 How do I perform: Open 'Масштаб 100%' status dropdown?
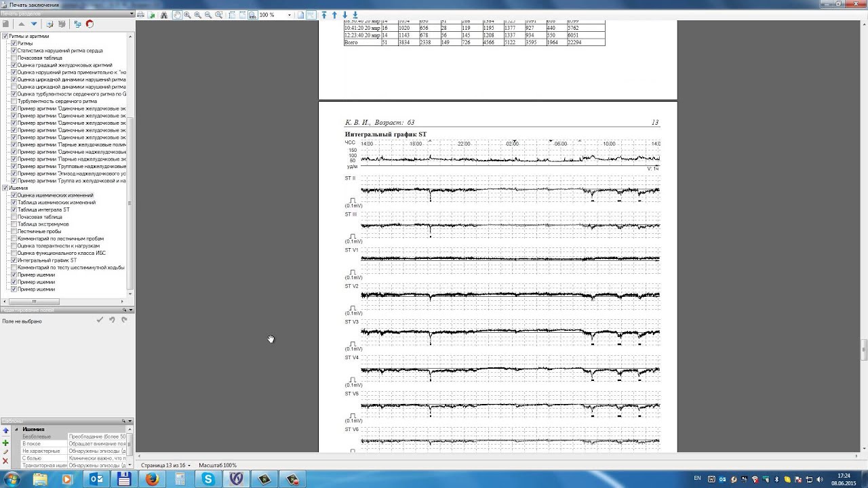coord(216,466)
